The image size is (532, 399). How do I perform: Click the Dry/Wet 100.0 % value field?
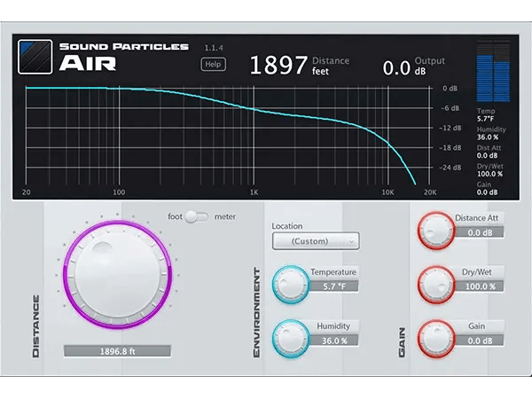click(480, 286)
